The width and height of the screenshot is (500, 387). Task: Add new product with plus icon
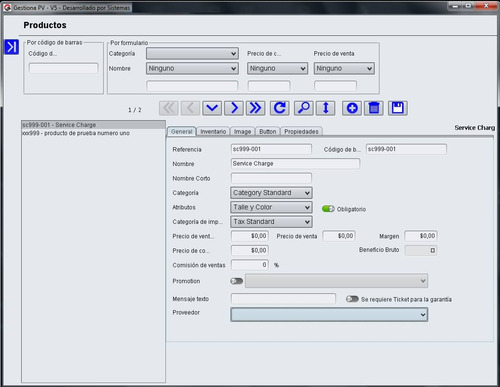pos(352,108)
